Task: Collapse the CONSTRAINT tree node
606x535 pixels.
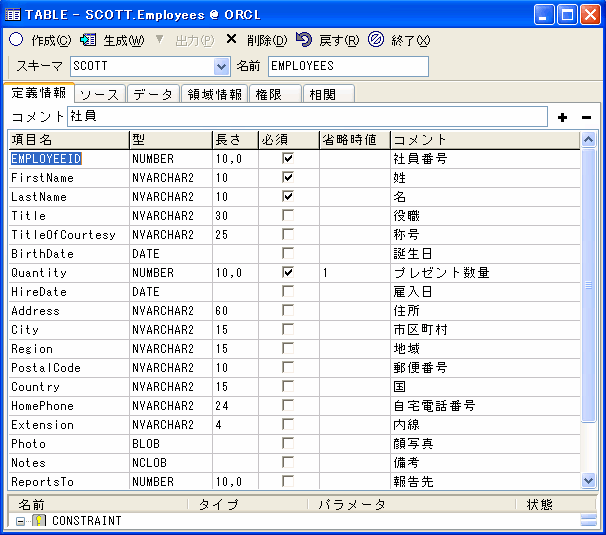Action: pos(20,521)
